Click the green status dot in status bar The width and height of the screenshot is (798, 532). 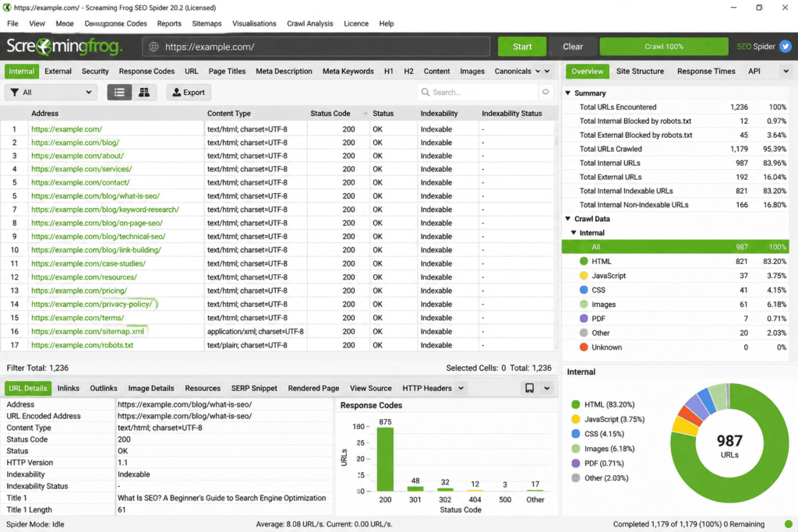(x=789, y=524)
